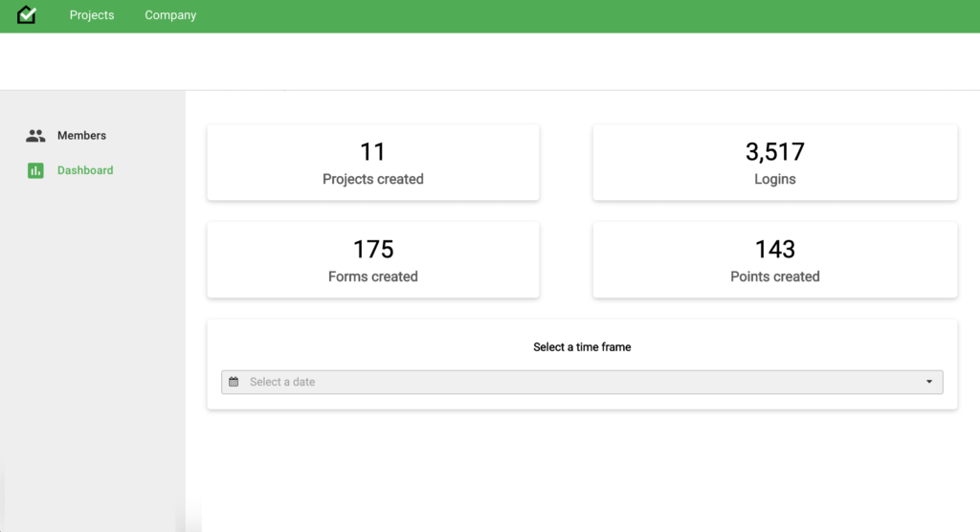980x532 pixels.
Task: Open the Company menu
Action: [170, 15]
